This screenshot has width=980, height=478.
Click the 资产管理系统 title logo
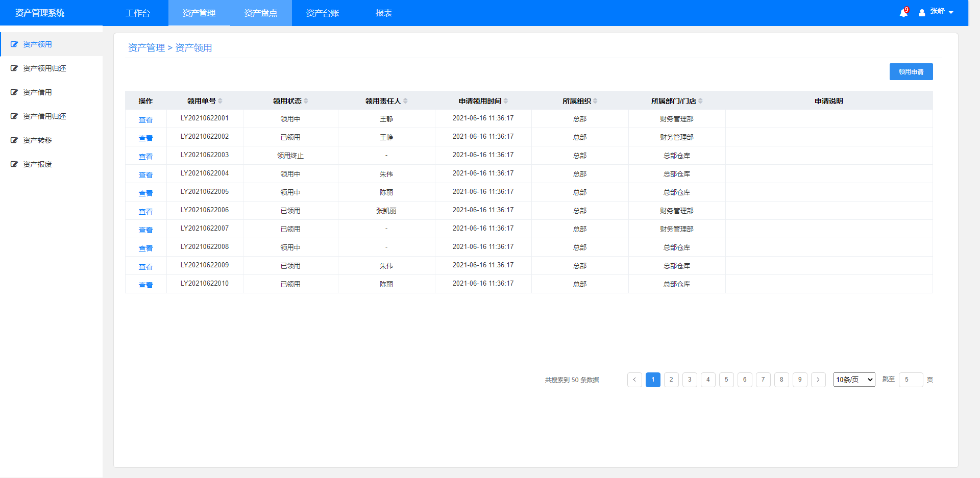(40, 13)
